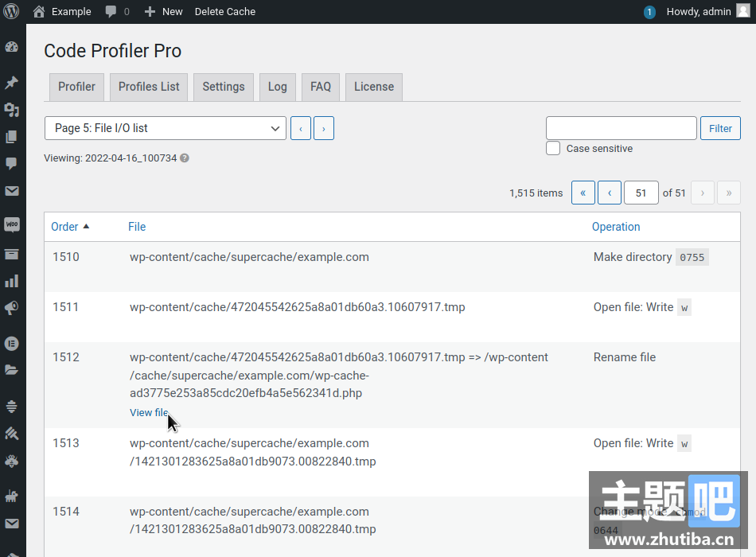This screenshot has height=557, width=756.
Task: Click the admin avatar image
Action: point(743,12)
